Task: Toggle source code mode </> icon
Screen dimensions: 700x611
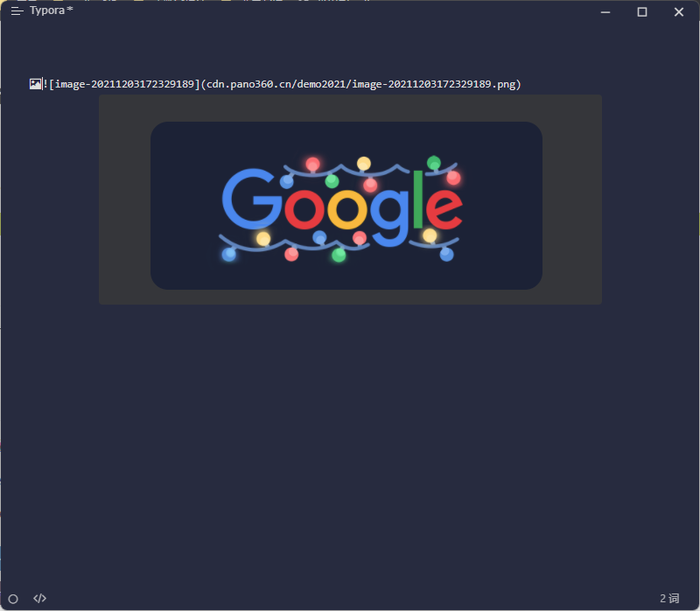Action: pyautogui.click(x=39, y=599)
